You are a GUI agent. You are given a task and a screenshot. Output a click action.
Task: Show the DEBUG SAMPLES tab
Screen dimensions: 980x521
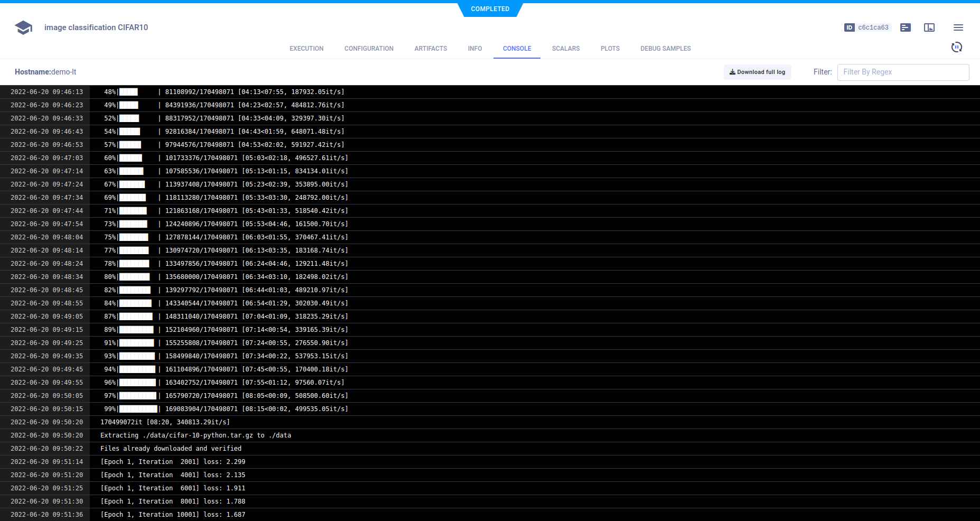[x=665, y=49]
